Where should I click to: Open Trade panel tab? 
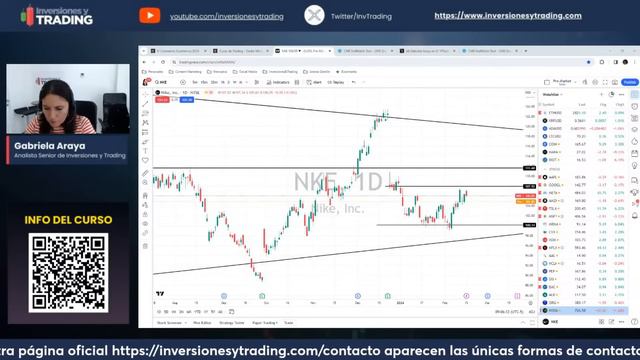click(x=289, y=323)
